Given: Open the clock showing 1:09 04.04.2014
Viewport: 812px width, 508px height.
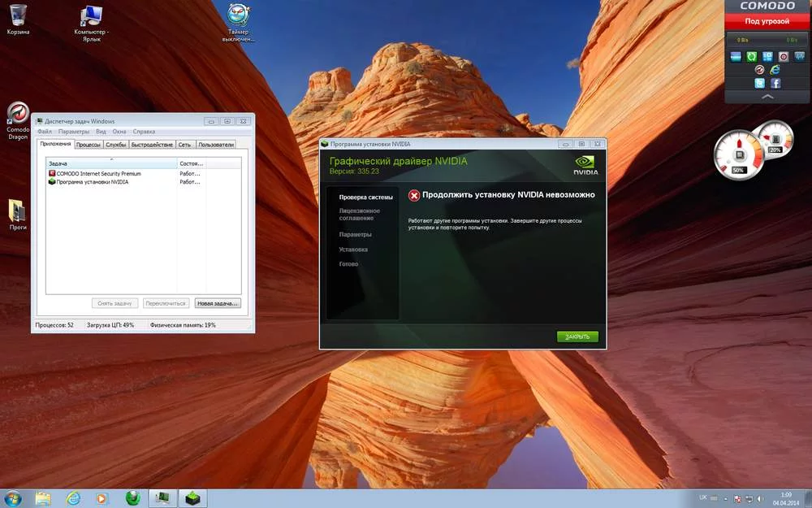Looking at the screenshot, I should pos(786,499).
